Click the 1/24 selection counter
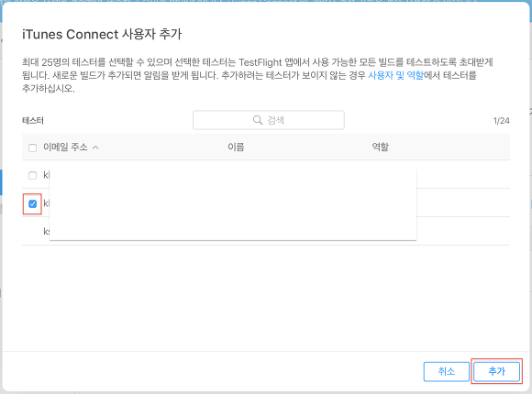 [501, 121]
